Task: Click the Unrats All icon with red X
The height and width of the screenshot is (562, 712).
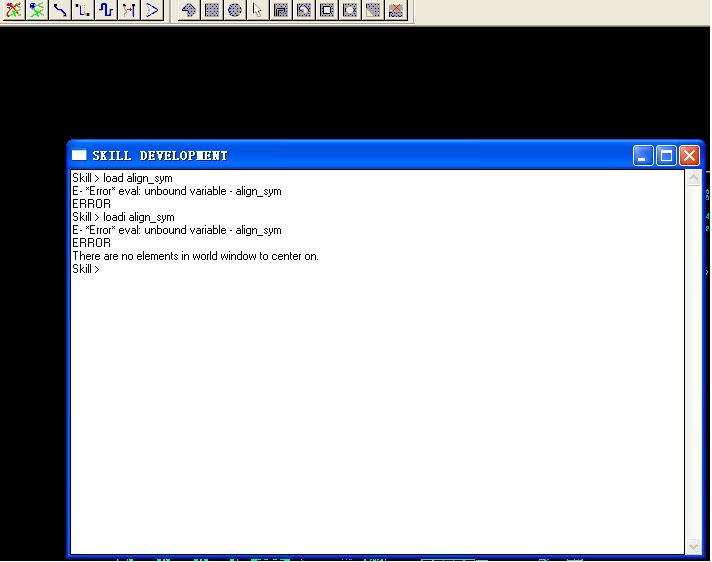Action: coord(13,10)
